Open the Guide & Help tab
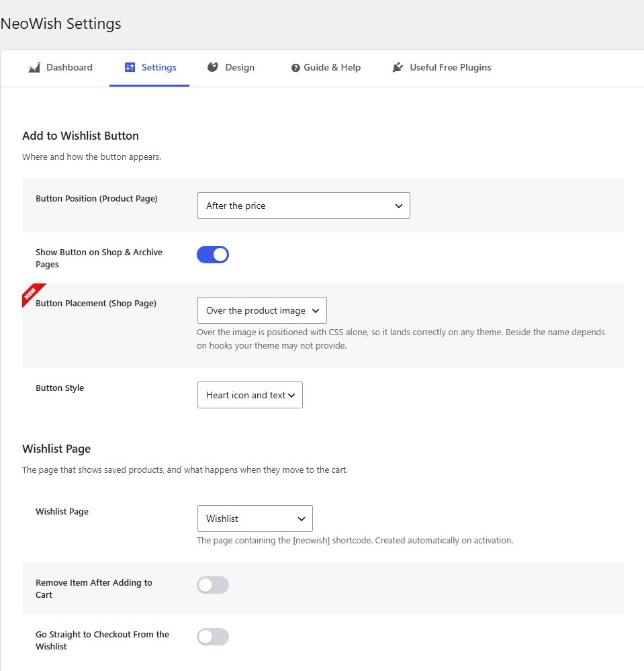 326,68
